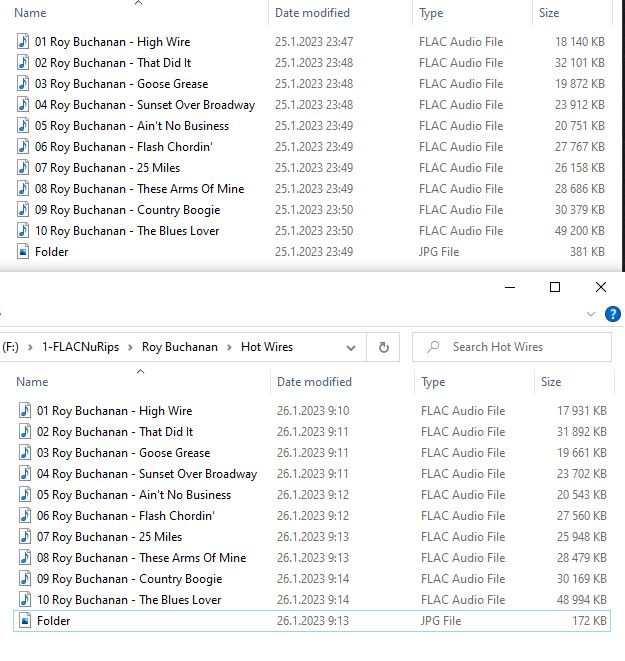
Task: Click audio file icon of "01 High Wire" in lower window
Action: pyautogui.click(x=25, y=410)
